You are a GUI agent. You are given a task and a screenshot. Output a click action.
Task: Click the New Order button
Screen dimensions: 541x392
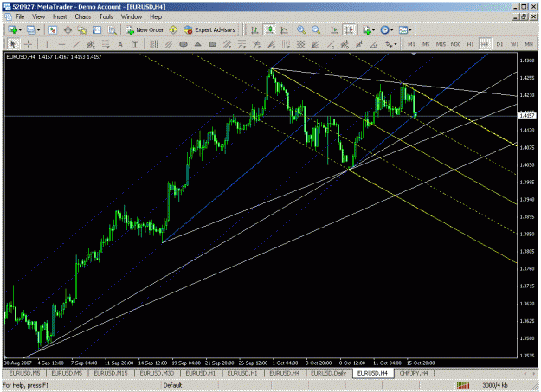coord(145,30)
